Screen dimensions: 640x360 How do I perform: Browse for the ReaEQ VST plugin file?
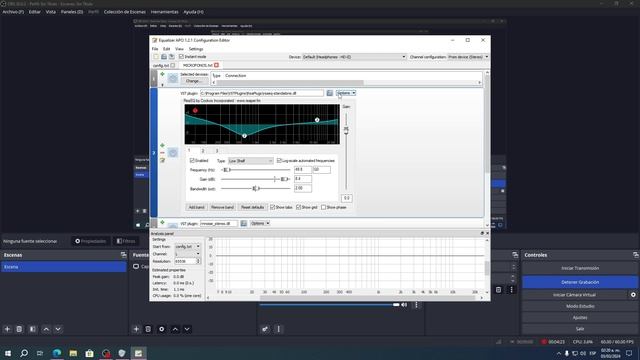click(329, 93)
